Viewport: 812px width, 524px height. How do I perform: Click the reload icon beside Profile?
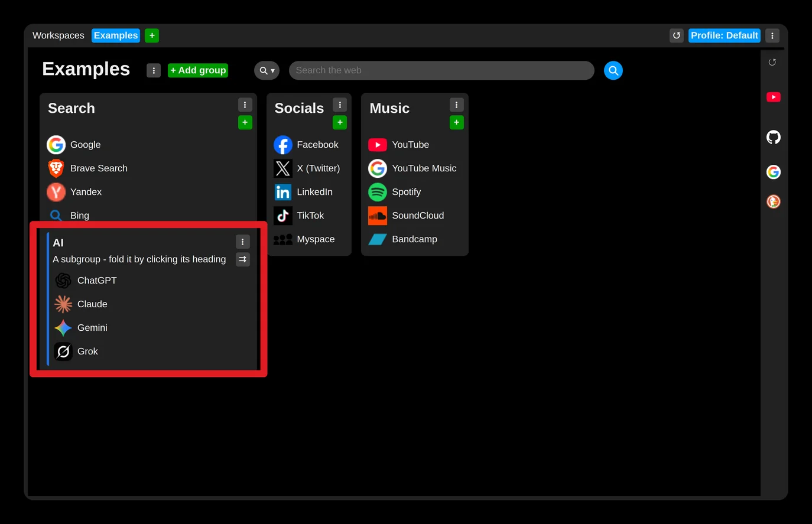[x=677, y=35]
